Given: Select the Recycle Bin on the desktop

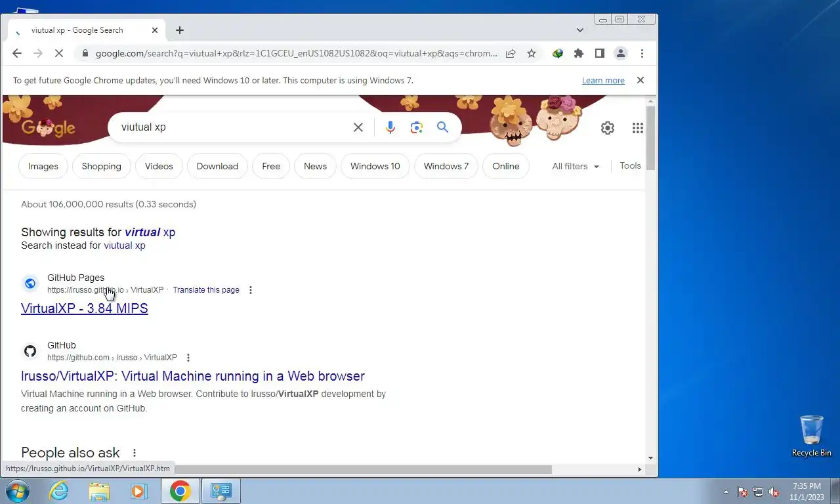Looking at the screenshot, I should pos(812,436).
